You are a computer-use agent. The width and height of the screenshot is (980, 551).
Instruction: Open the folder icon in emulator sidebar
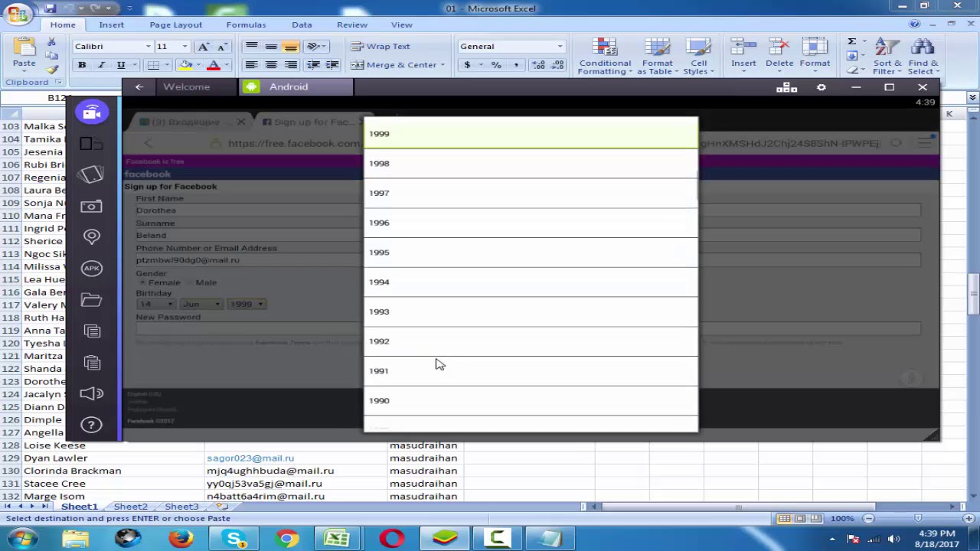91,299
